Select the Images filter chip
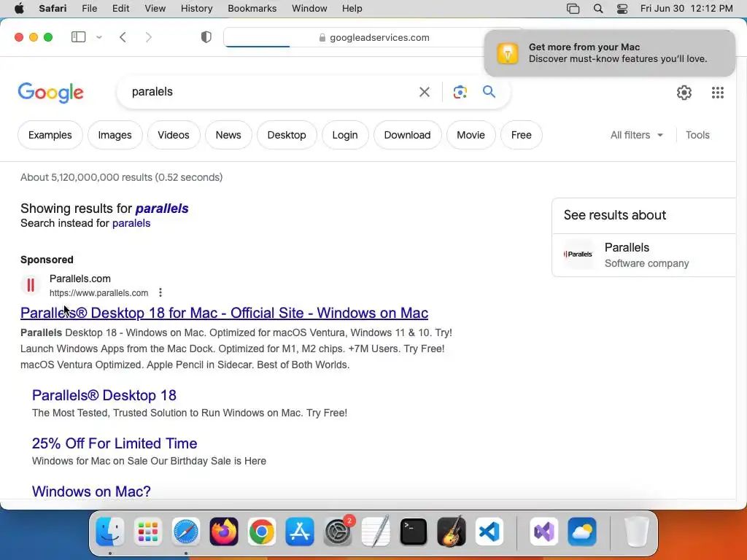Viewport: 747px width, 560px height. [x=115, y=135]
